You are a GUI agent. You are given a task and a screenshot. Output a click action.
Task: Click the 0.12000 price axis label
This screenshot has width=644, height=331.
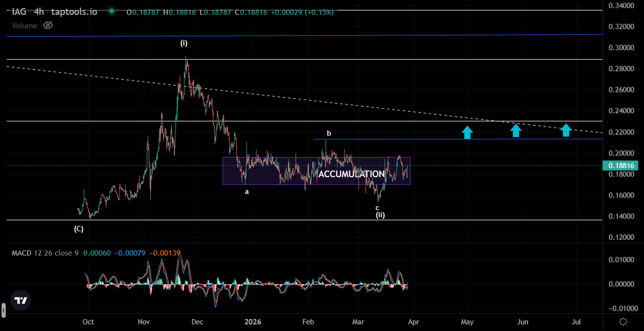(621, 238)
